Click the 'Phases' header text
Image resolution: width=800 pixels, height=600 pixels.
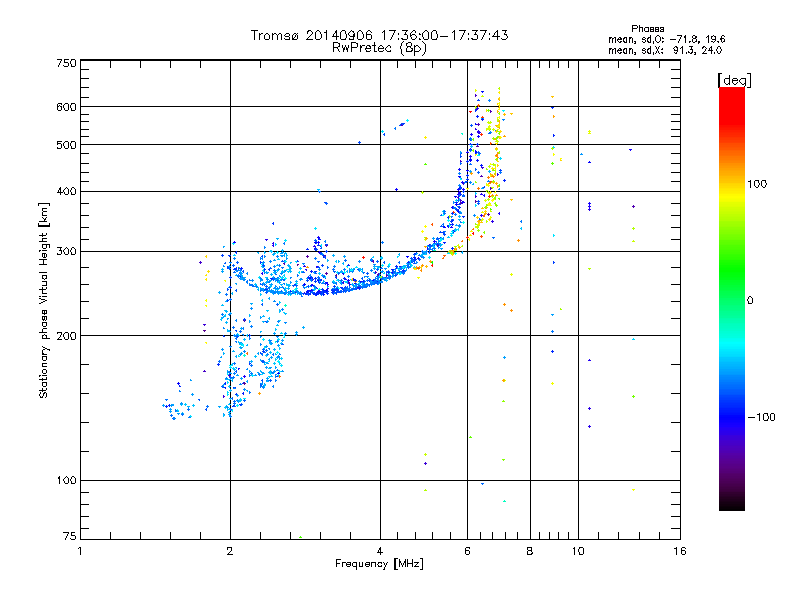point(647,29)
